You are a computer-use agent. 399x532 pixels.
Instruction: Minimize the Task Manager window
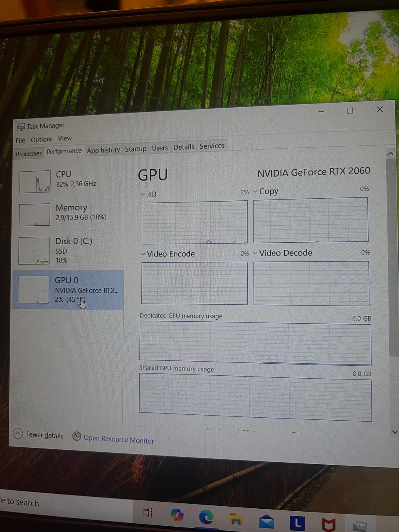321,111
